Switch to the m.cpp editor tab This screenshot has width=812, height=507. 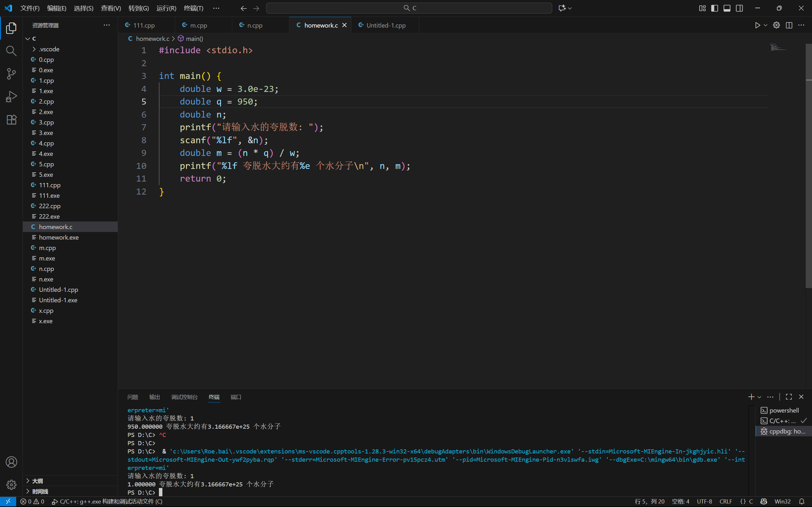[x=198, y=25]
